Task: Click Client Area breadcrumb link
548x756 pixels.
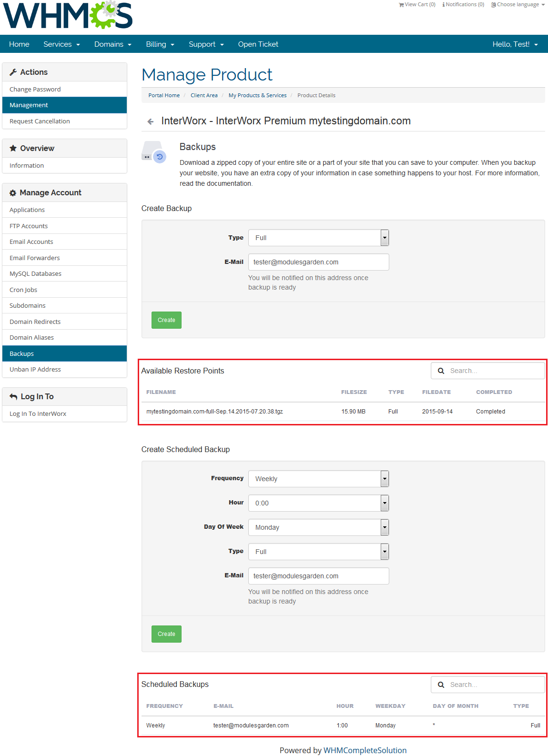Action: coord(204,95)
